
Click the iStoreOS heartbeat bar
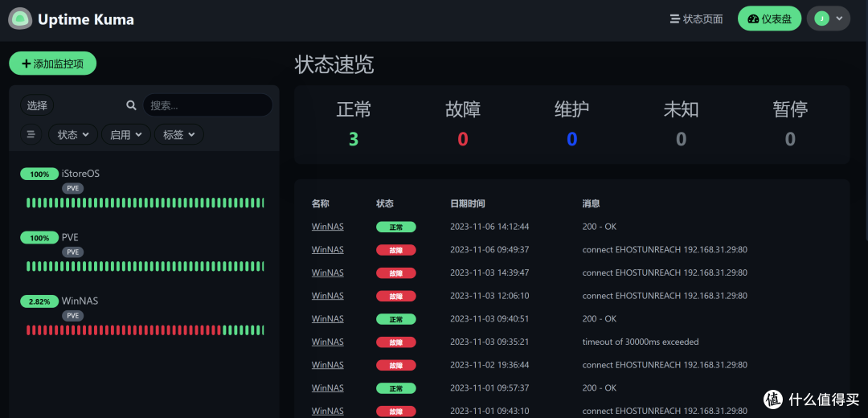[145, 203]
